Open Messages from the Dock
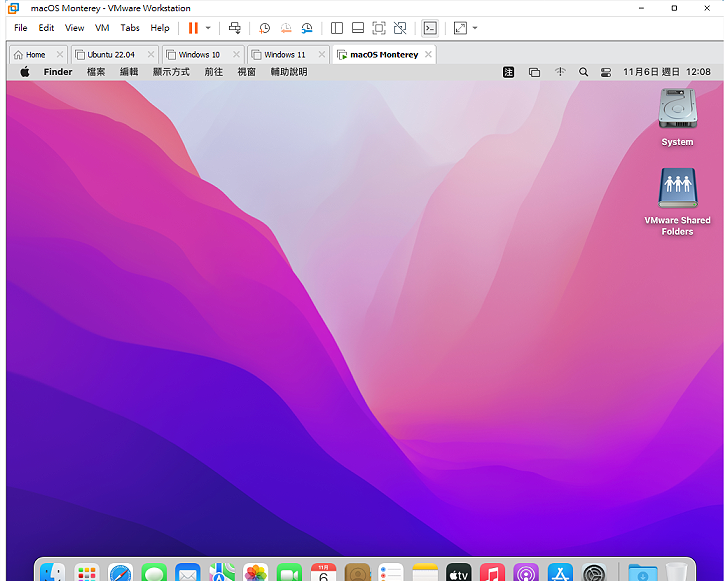Viewport: 724px width, 581px height. [154, 572]
